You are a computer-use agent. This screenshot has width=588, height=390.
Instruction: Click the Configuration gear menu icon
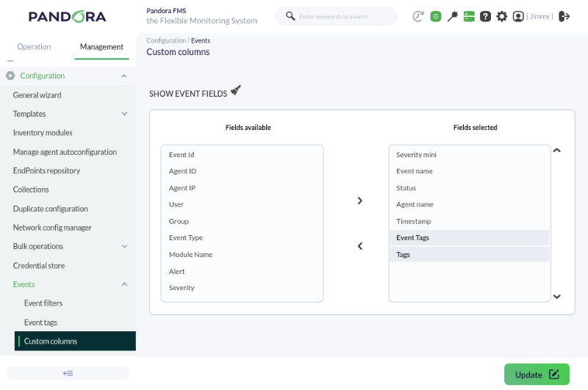click(x=10, y=76)
